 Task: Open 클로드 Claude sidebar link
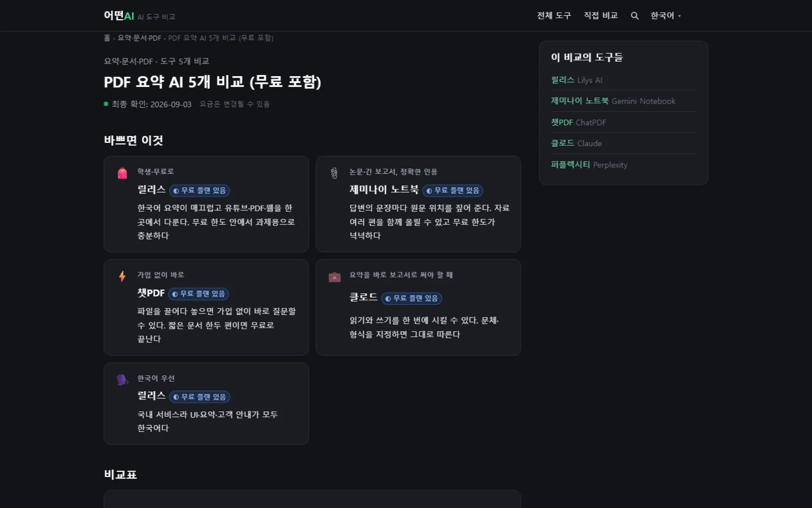[577, 144]
